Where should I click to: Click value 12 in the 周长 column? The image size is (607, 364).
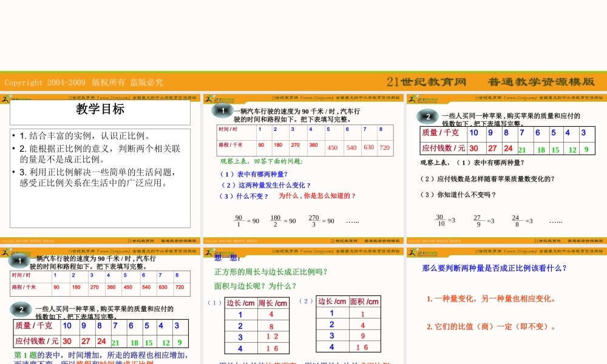tap(272, 337)
